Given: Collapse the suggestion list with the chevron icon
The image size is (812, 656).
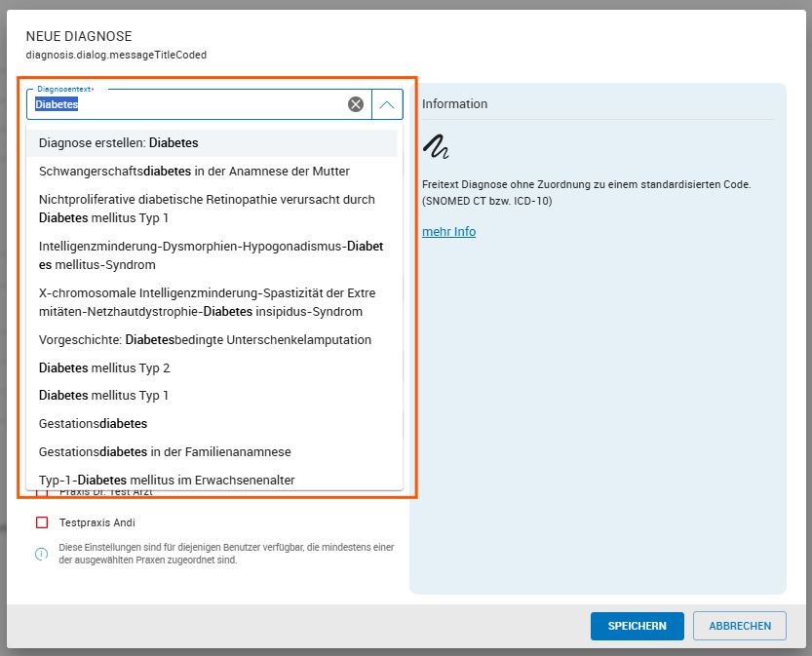Looking at the screenshot, I should [388, 103].
